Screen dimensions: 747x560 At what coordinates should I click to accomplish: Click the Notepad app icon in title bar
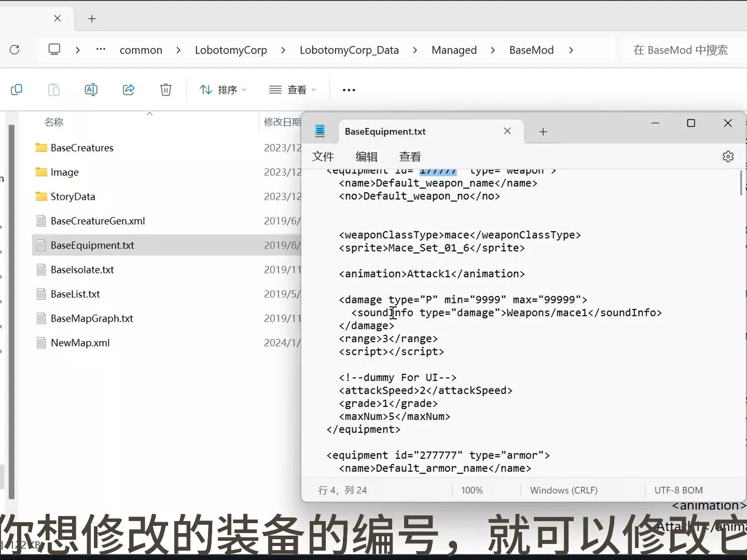coord(320,131)
